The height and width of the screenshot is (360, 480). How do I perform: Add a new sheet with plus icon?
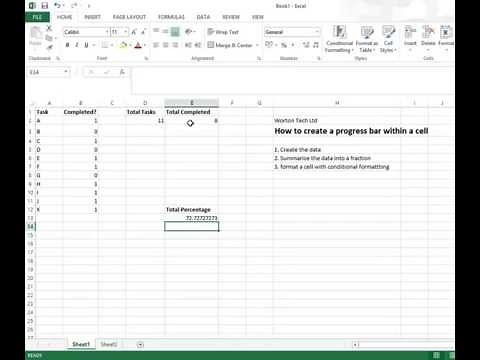tap(140, 345)
